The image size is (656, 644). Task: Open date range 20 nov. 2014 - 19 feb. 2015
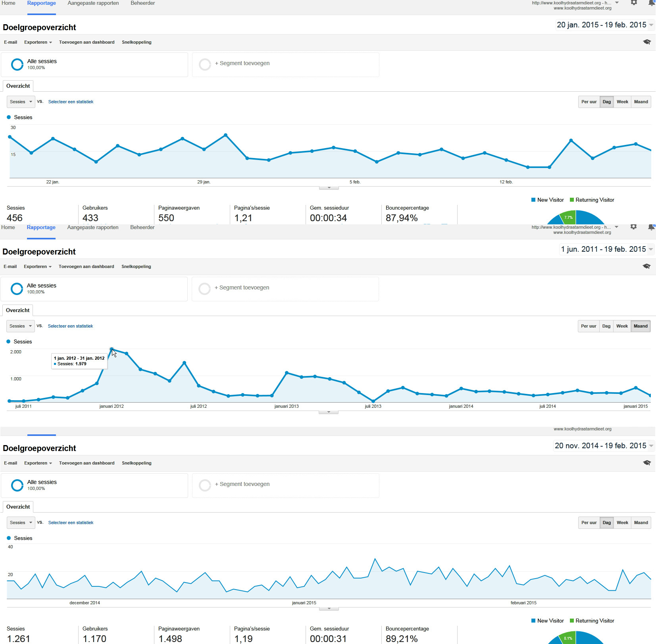click(604, 446)
